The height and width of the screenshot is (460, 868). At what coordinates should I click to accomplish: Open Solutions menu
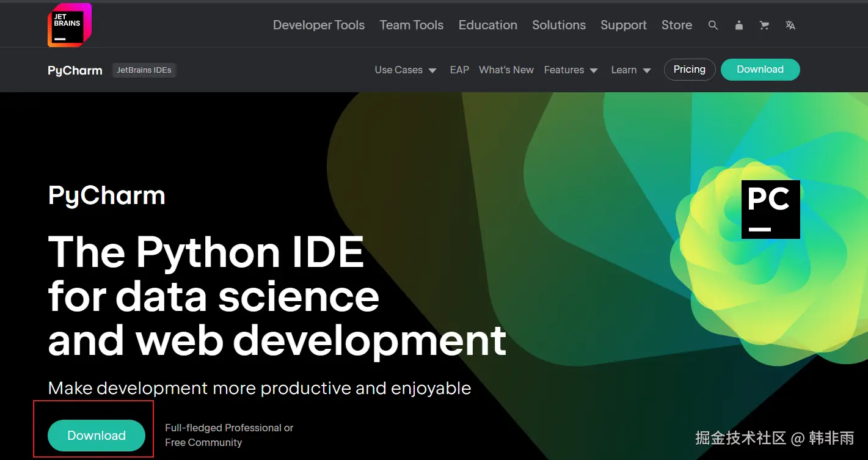click(559, 25)
